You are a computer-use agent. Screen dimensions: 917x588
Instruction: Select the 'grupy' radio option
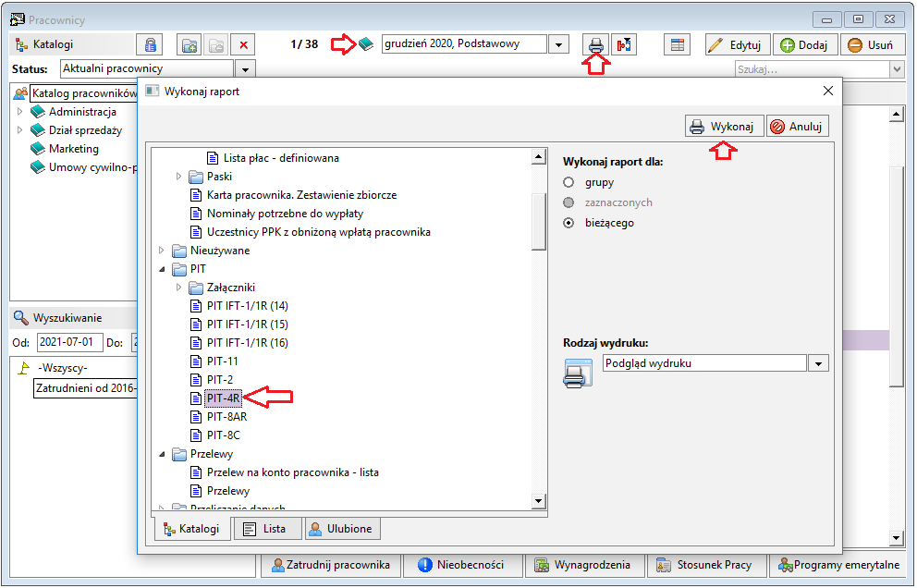click(569, 182)
